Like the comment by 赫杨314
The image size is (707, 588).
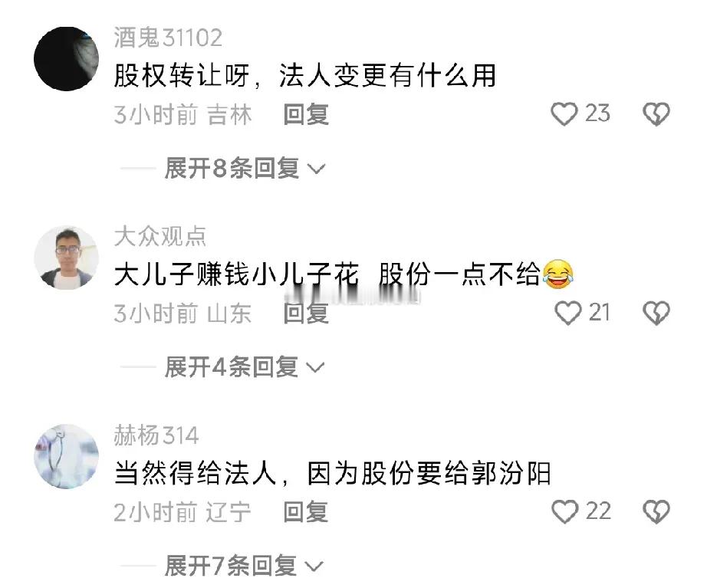click(565, 512)
